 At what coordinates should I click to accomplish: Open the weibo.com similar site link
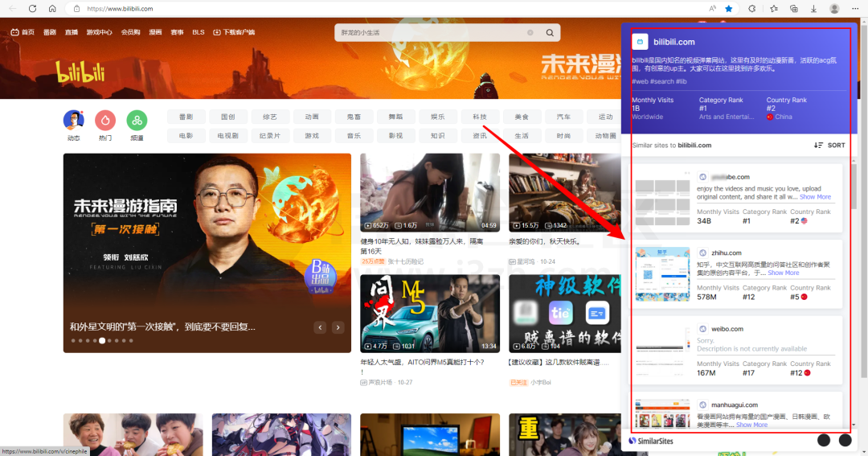tap(727, 329)
